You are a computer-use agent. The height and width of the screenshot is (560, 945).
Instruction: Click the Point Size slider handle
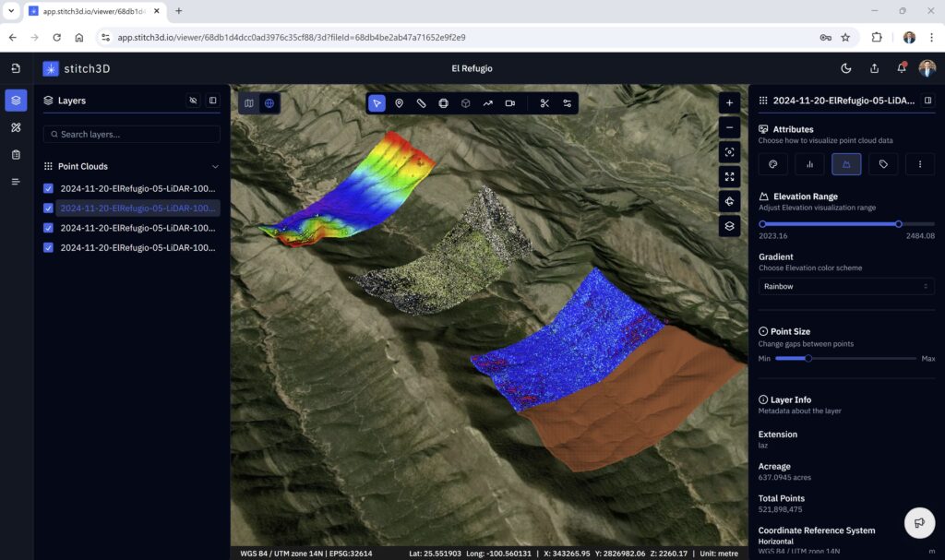pos(808,358)
